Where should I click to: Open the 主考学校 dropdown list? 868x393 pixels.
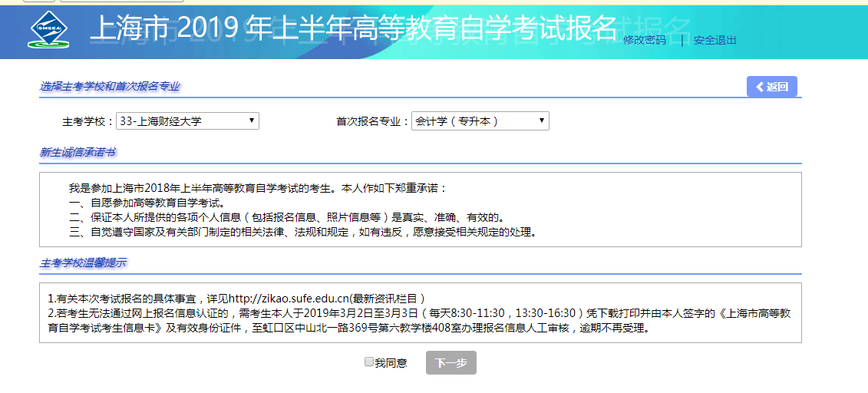coord(186,121)
